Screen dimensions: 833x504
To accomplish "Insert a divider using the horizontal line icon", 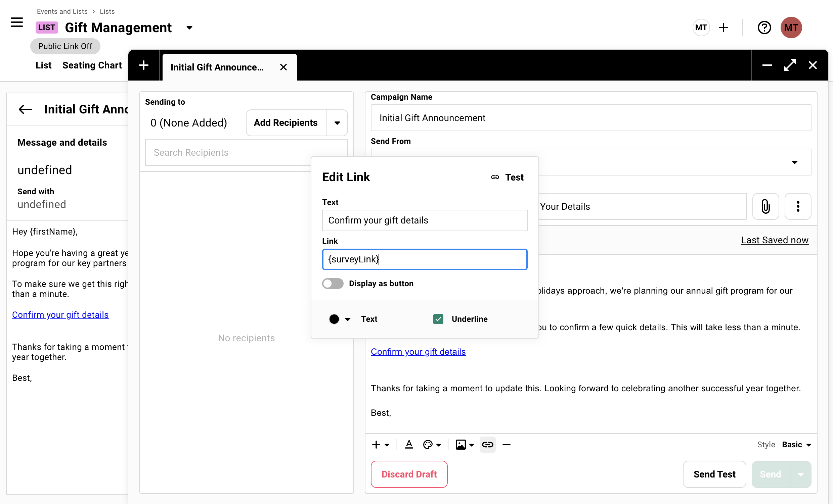I will coord(507,445).
